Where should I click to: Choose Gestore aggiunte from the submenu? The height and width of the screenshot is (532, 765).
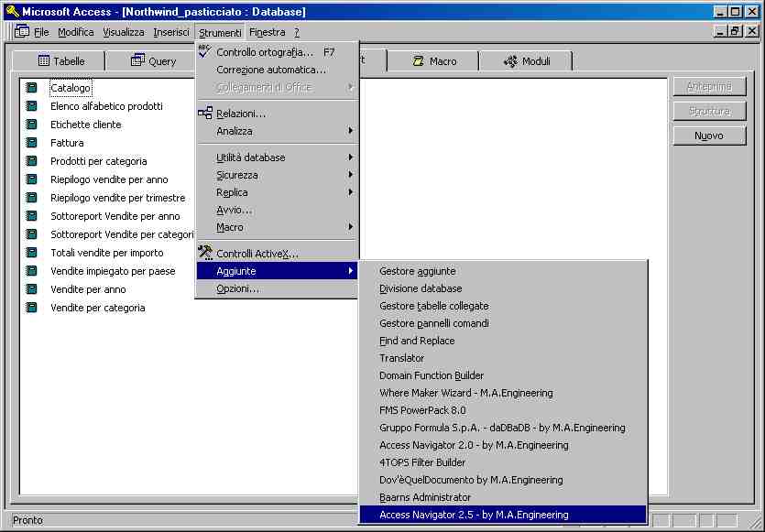418,271
